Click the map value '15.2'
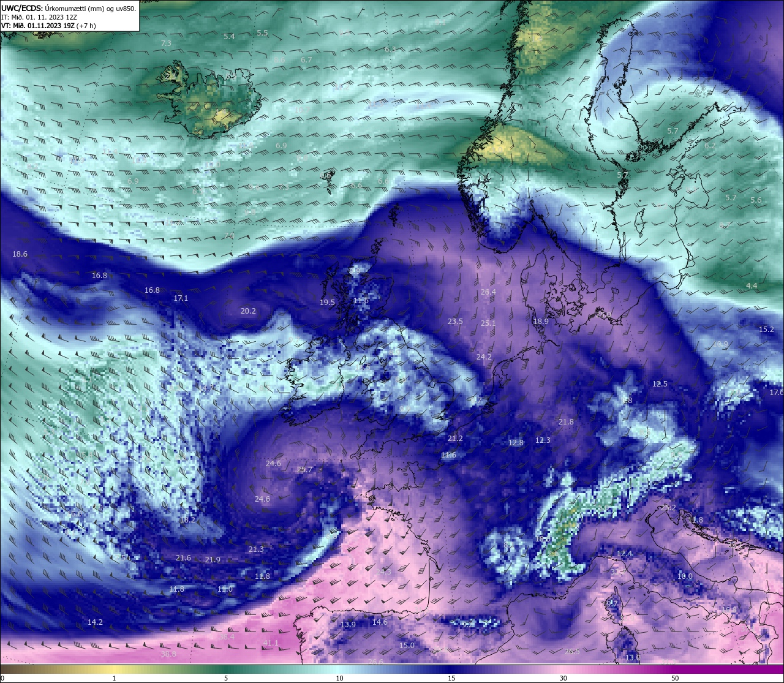 [766, 330]
